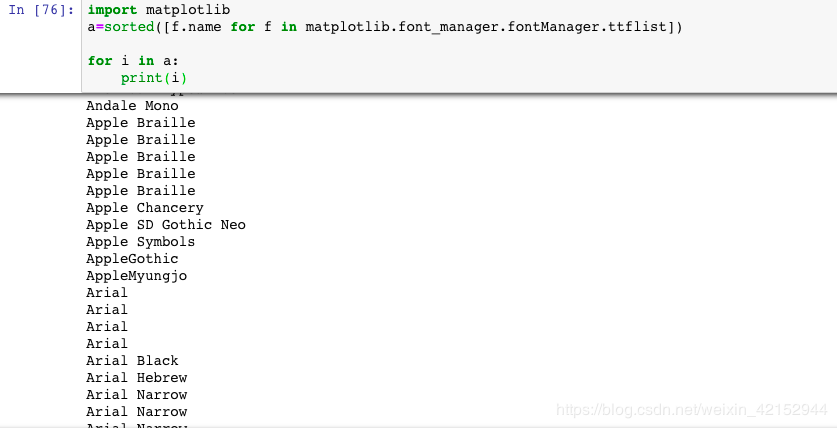This screenshot has width=837, height=428.
Task: Click the In [76] cell prompt
Action: click(41, 10)
